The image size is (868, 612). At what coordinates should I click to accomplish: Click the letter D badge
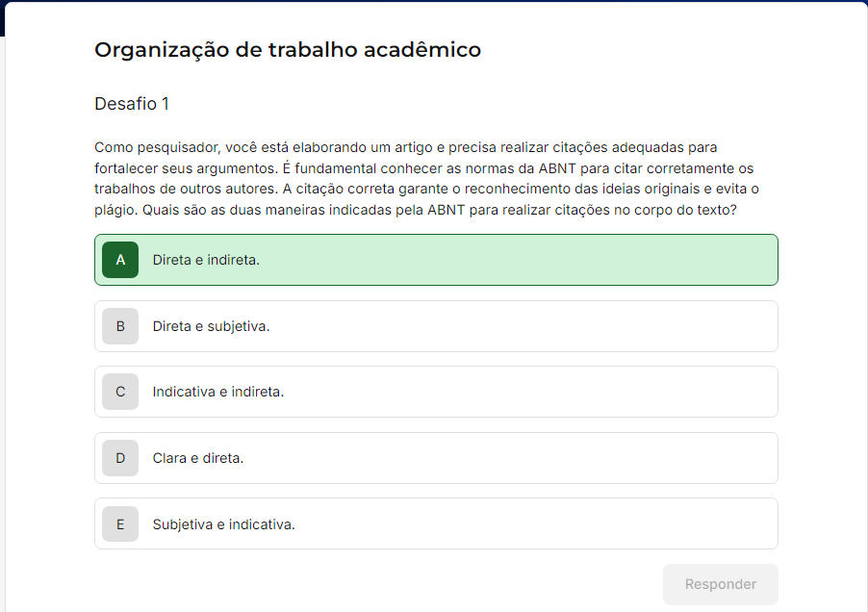click(120, 458)
